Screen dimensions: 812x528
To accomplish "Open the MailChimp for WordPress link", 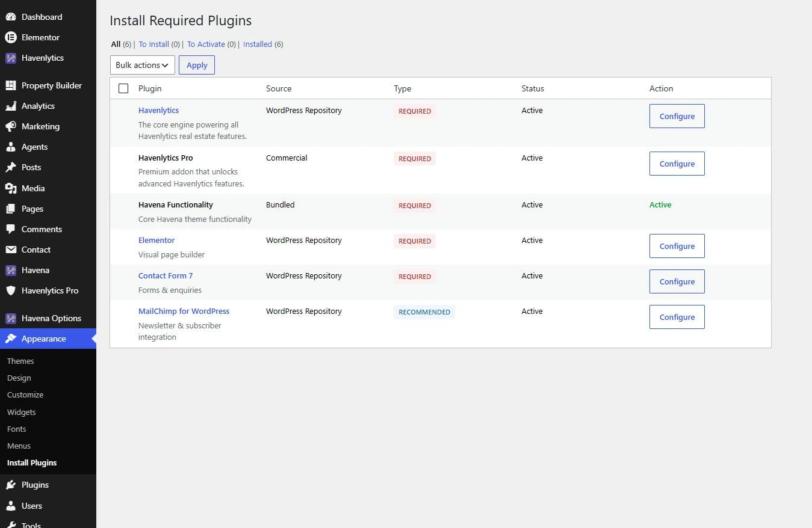I will [184, 312].
